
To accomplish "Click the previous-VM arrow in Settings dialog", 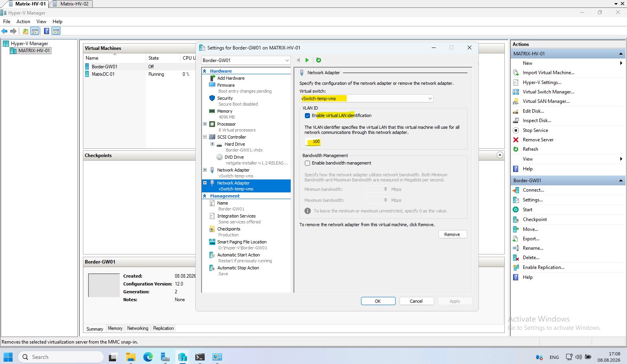I will (x=298, y=60).
